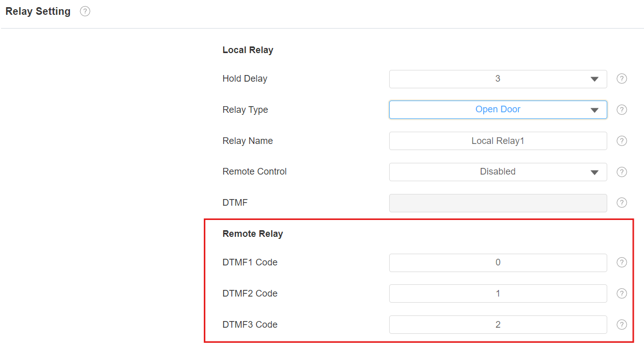Open help icon next to Relay Setting title
Viewport: 644px width, 343px height.
point(85,11)
